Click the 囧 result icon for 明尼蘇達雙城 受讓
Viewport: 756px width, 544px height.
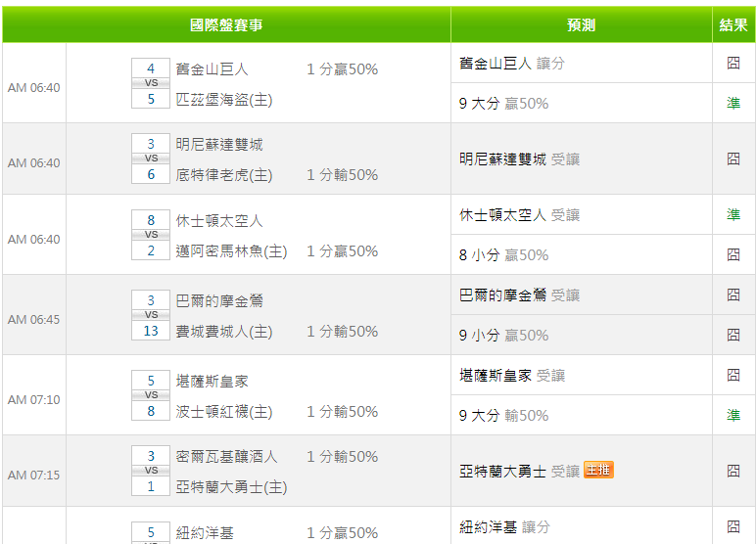(x=733, y=159)
